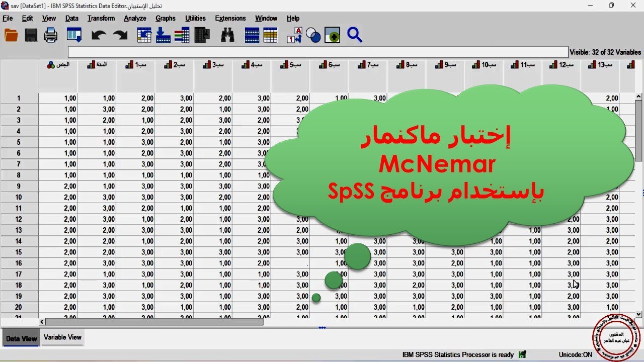The image size is (644, 362).
Task: Save this document floppy icon
Action: click(31, 35)
